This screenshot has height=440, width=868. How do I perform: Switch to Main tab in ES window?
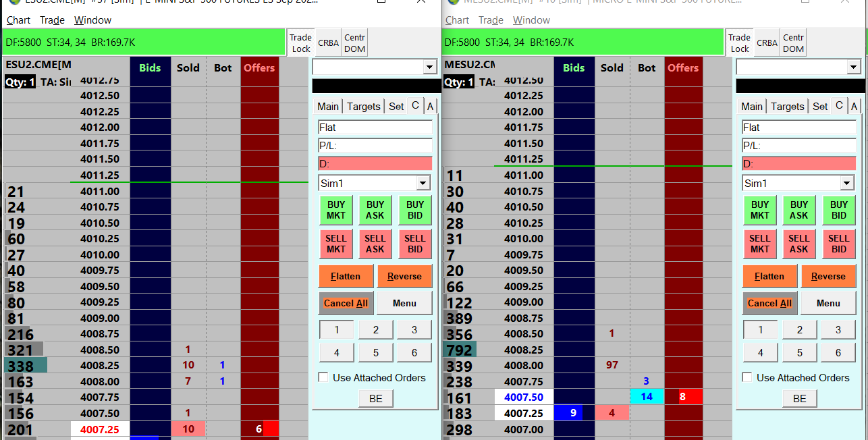(328, 106)
